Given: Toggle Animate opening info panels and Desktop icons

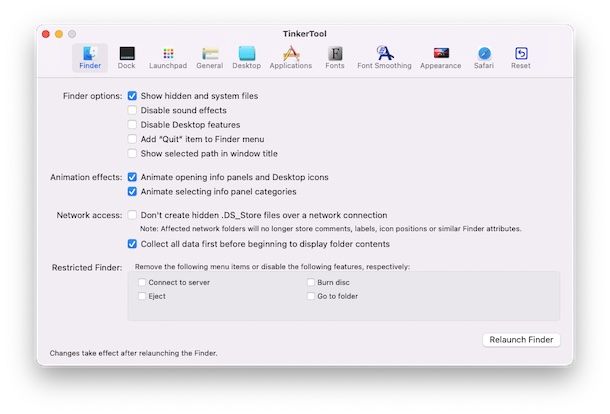Looking at the screenshot, I should [132, 177].
